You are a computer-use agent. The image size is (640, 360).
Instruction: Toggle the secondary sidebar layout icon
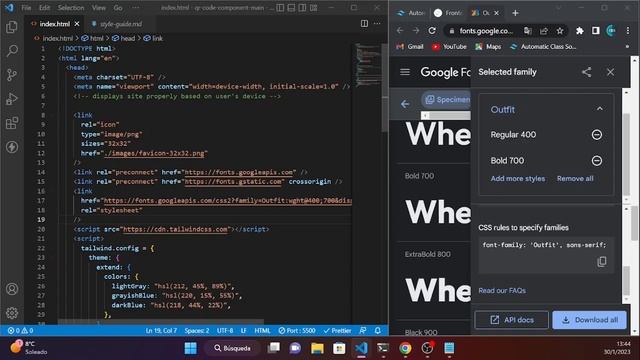pyautogui.click(x=302, y=8)
